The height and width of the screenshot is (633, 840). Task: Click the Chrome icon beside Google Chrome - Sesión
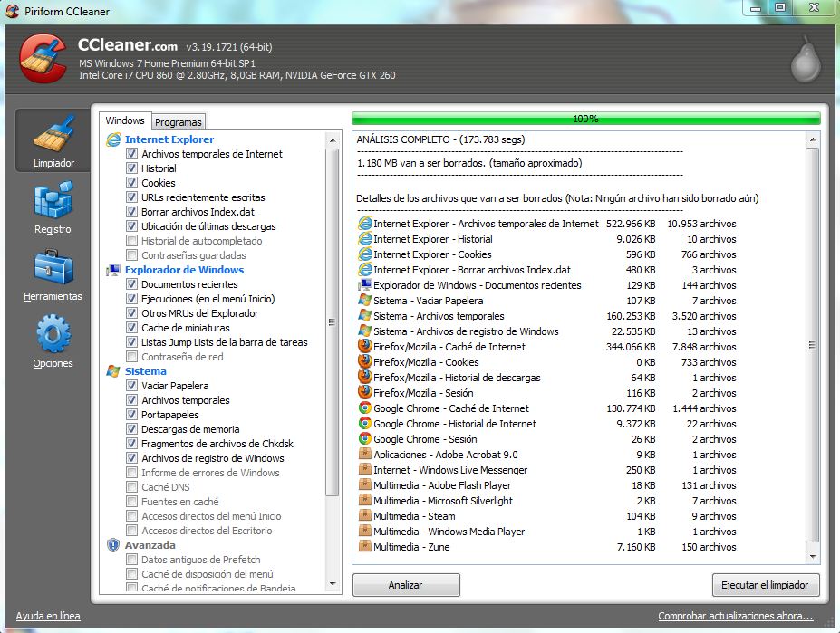point(365,439)
